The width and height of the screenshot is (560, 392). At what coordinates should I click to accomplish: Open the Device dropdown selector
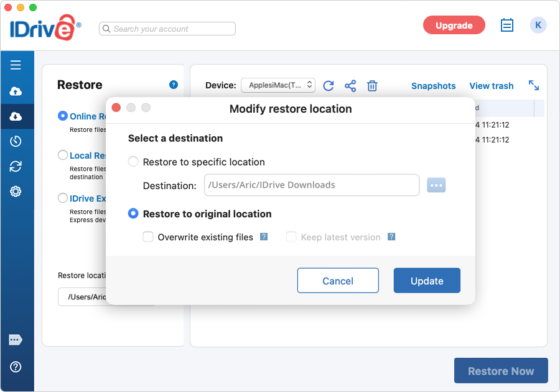pyautogui.click(x=278, y=85)
